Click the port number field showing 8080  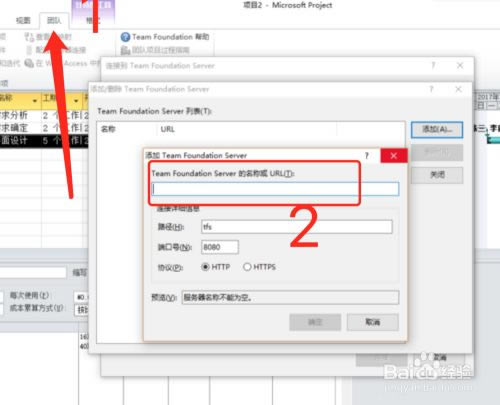[220, 247]
